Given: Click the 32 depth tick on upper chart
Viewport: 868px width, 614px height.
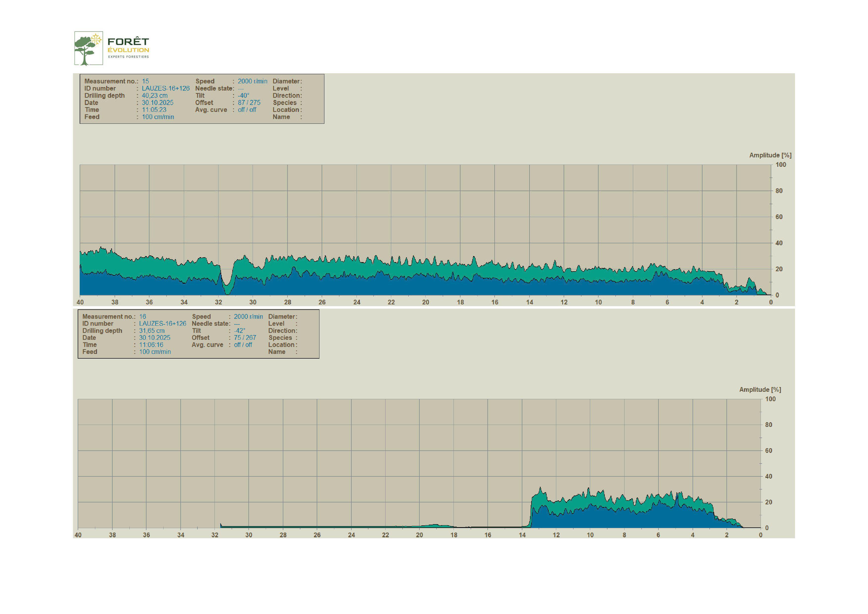Looking at the screenshot, I should click(x=218, y=302).
